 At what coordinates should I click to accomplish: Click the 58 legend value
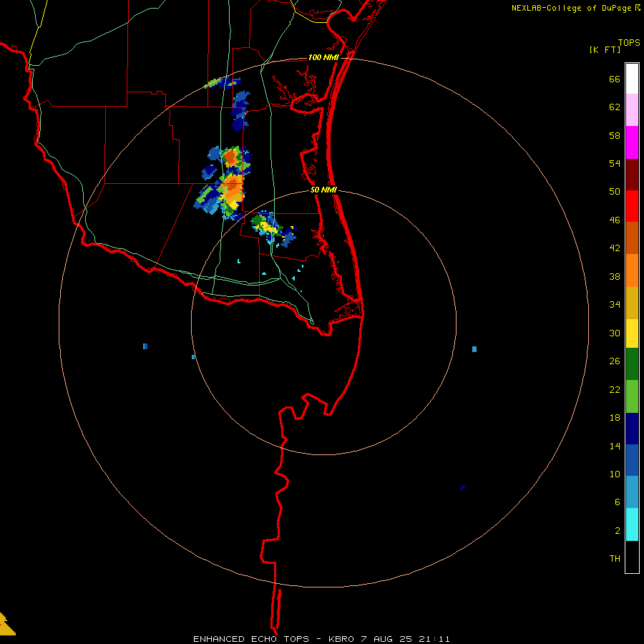pos(615,135)
